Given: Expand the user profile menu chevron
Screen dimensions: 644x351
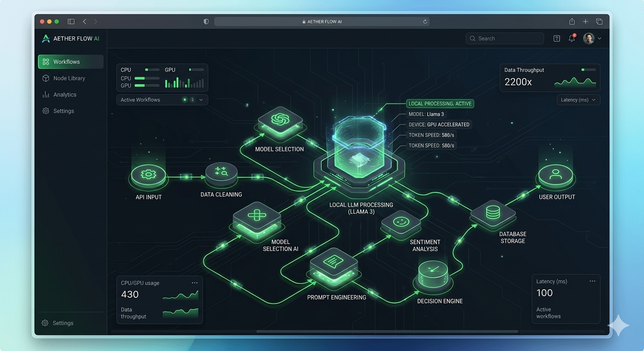Looking at the screenshot, I should (x=599, y=38).
